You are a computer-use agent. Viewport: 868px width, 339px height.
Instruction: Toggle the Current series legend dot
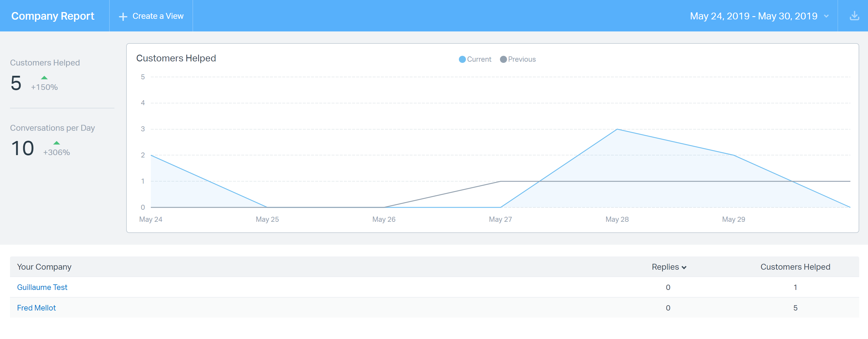pos(462,59)
